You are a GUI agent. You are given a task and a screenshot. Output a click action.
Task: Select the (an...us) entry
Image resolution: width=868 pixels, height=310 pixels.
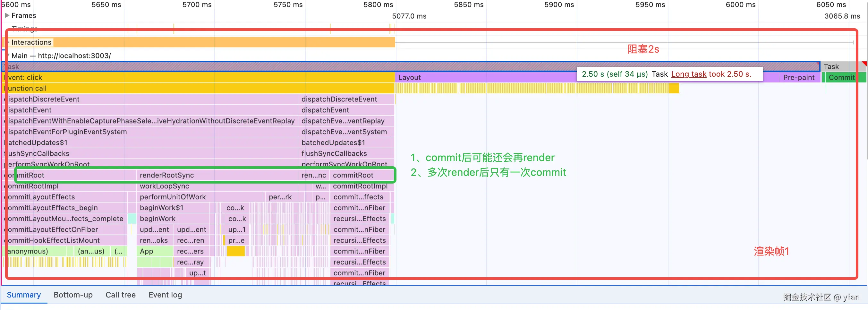pyautogui.click(x=91, y=251)
